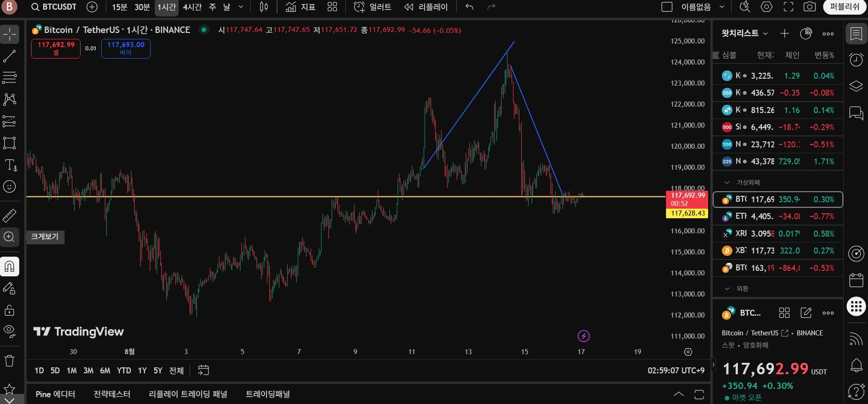Viewport: 868px width, 404px height.
Task: Open the 전략테스터 tab
Action: click(x=112, y=394)
